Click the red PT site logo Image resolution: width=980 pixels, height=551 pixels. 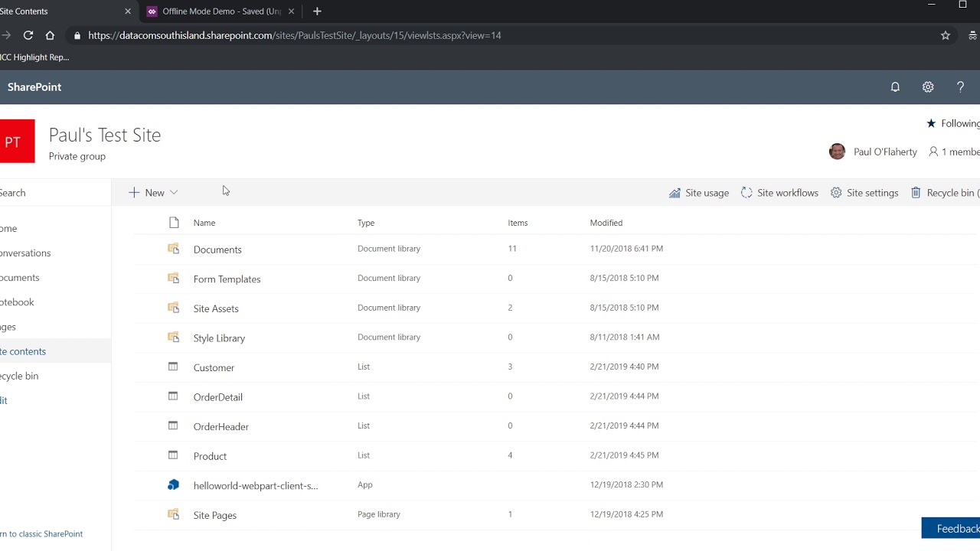coord(15,142)
